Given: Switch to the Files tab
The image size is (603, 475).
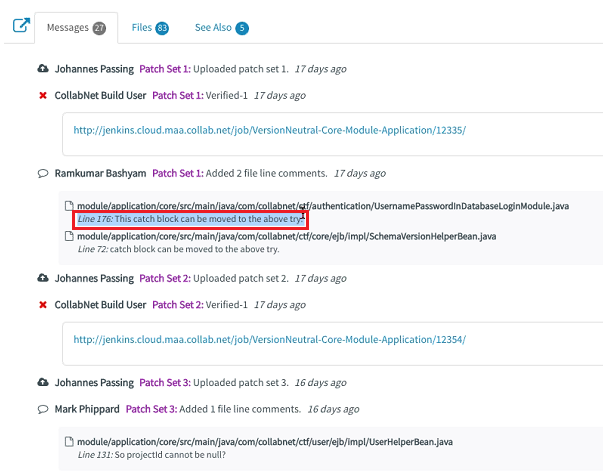Looking at the screenshot, I should pyautogui.click(x=150, y=28).
